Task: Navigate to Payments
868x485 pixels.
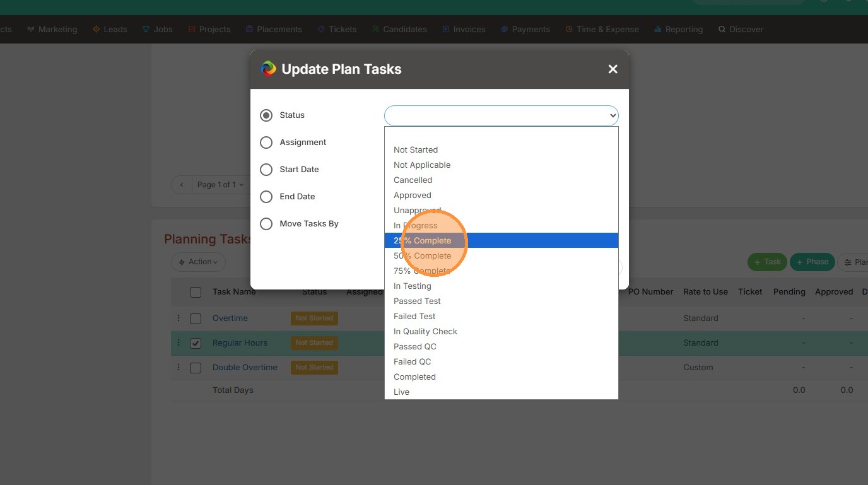Action: pyautogui.click(x=525, y=29)
